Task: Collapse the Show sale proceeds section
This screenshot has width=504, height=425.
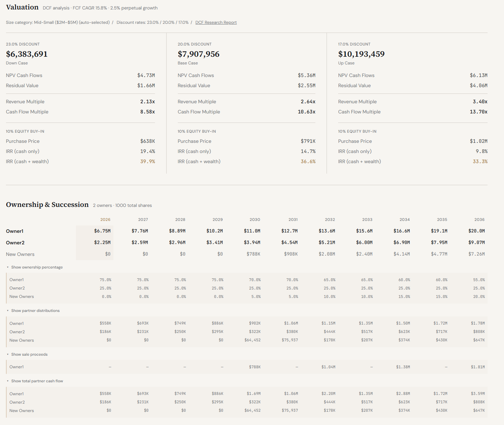Action: [27, 354]
